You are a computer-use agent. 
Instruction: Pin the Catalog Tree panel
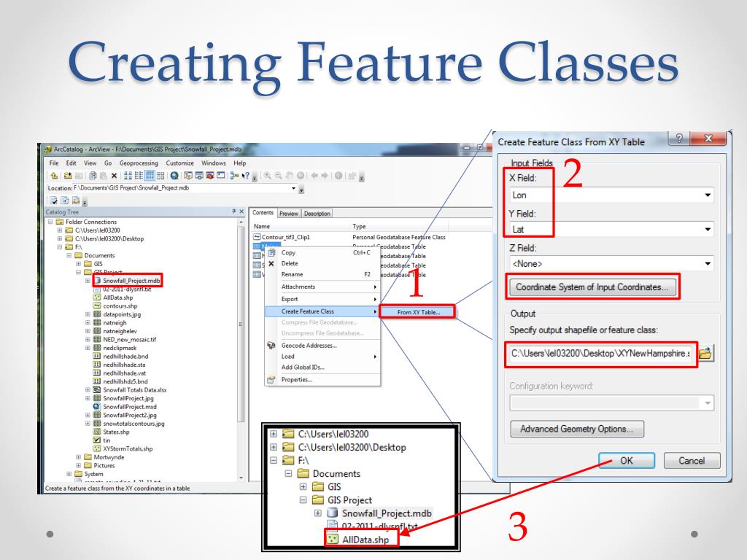(233, 211)
